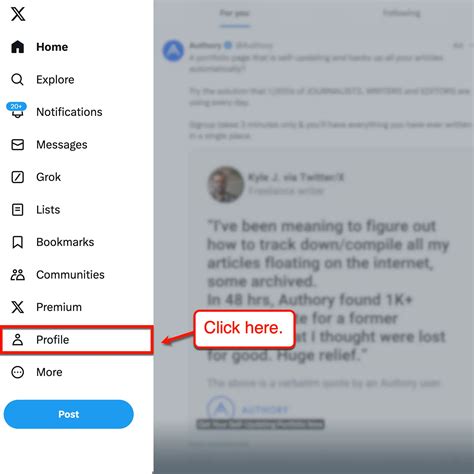Open the Communities menu label
The image size is (474, 474).
[x=70, y=275]
